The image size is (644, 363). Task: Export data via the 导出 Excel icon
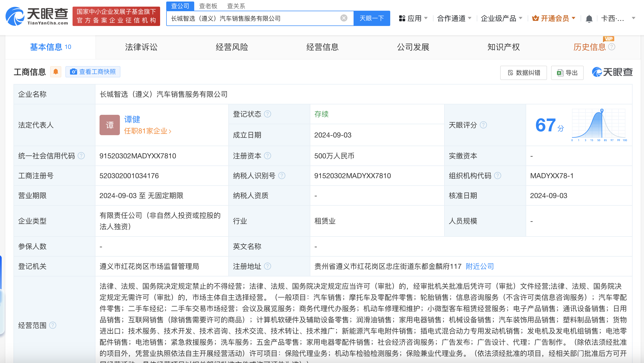(x=559, y=73)
